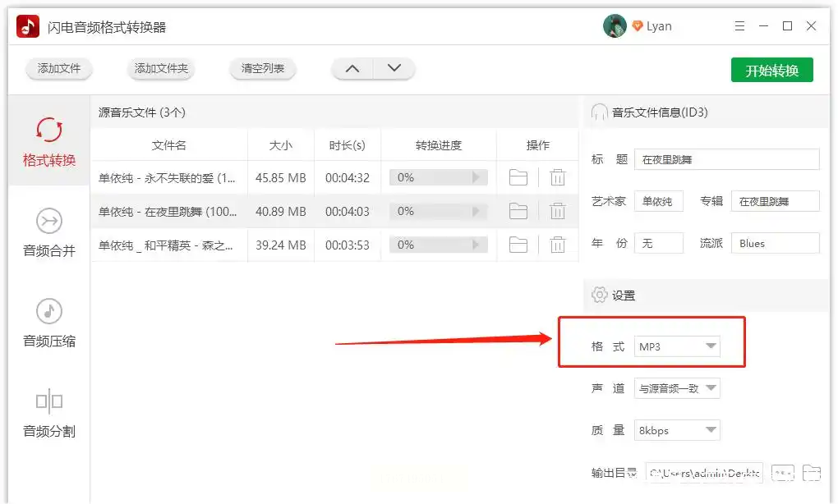This screenshot has width=838, height=504.
Task: Click the 源音乐文件 (3个) header
Action: click(141, 112)
